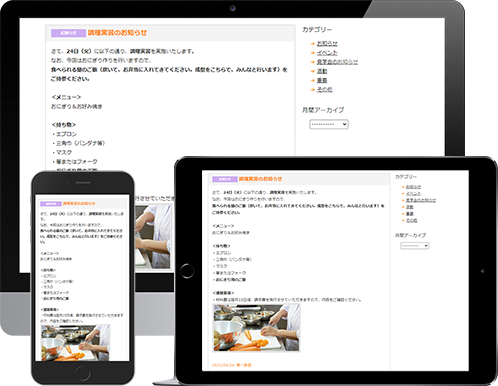The image size is (498, 386).
Task: Open 活動 category link on tablet
Action: coord(410,207)
